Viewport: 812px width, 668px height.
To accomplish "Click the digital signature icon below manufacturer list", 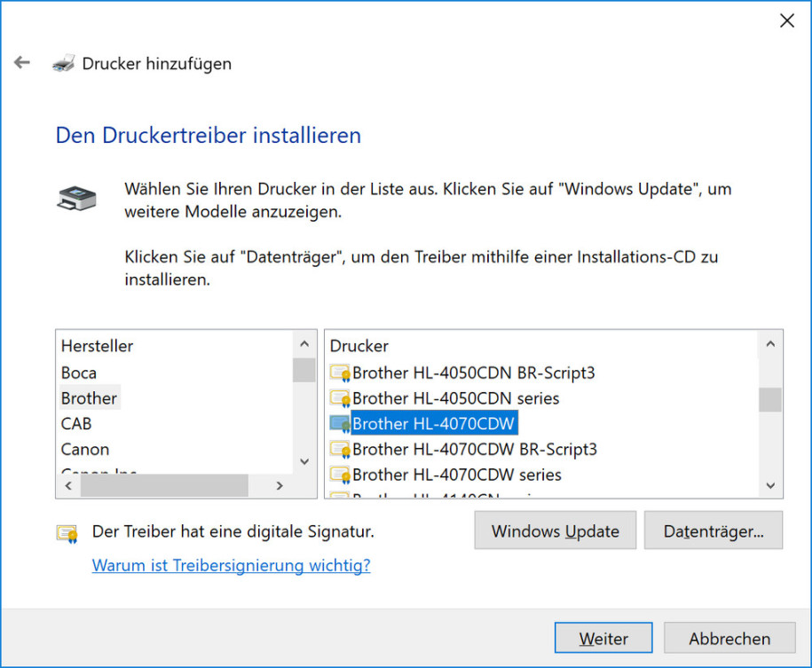I will [x=67, y=533].
